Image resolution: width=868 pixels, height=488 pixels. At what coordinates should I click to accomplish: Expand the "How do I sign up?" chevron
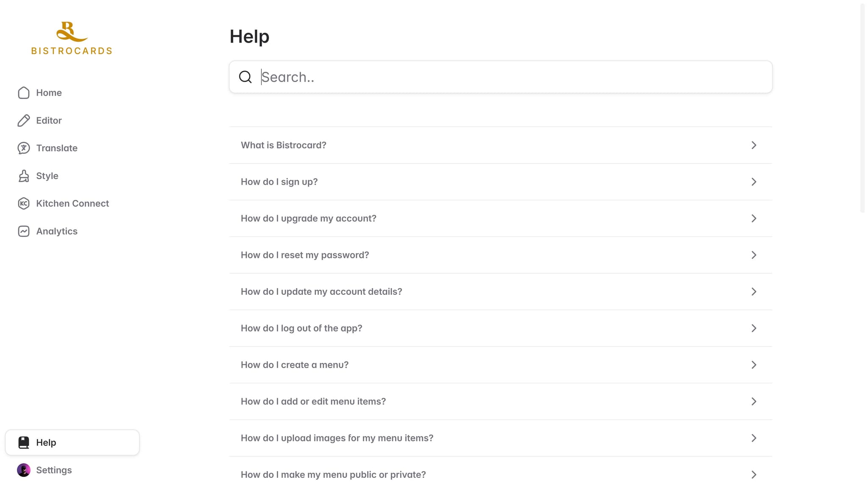(x=754, y=182)
